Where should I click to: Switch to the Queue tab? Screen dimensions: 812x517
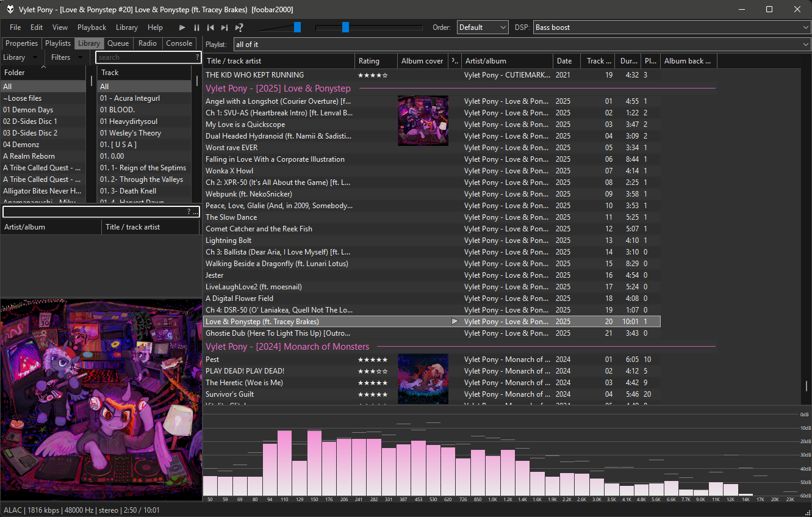pyautogui.click(x=118, y=43)
